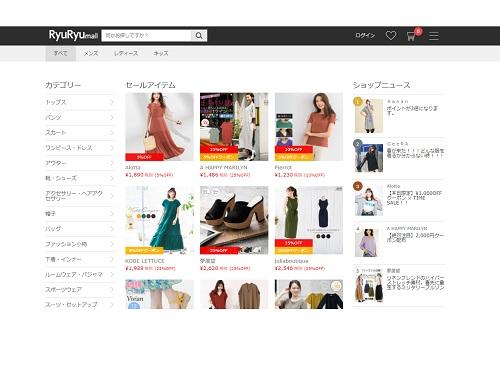Open shop news item ranked 2 thumbnail

369,158
